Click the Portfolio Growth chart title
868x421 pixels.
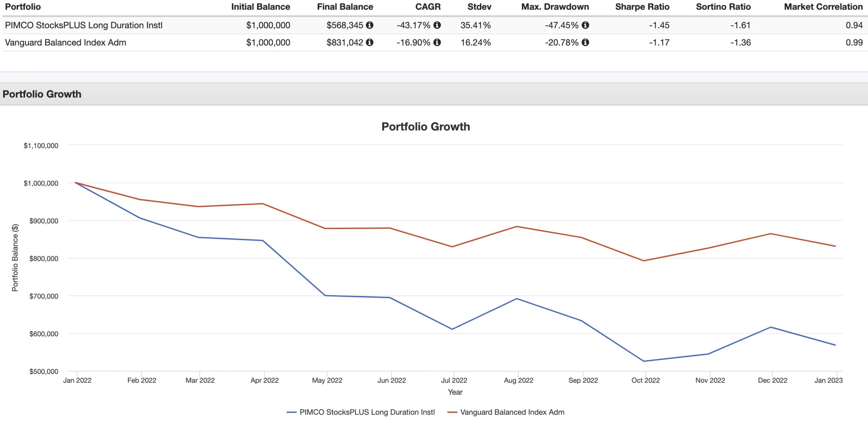426,127
